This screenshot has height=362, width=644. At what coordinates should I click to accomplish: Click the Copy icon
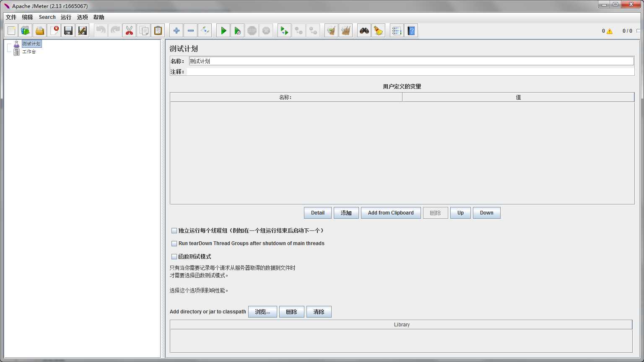point(144,31)
